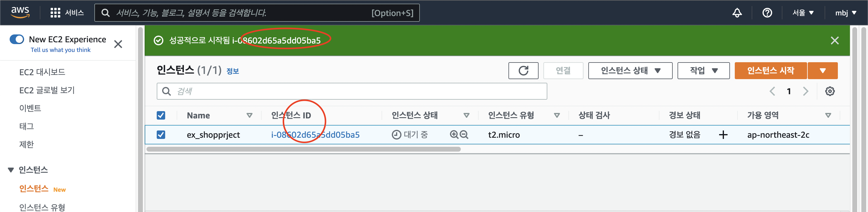Click the t2.micro instance type cell
868x212 pixels.
[504, 135]
